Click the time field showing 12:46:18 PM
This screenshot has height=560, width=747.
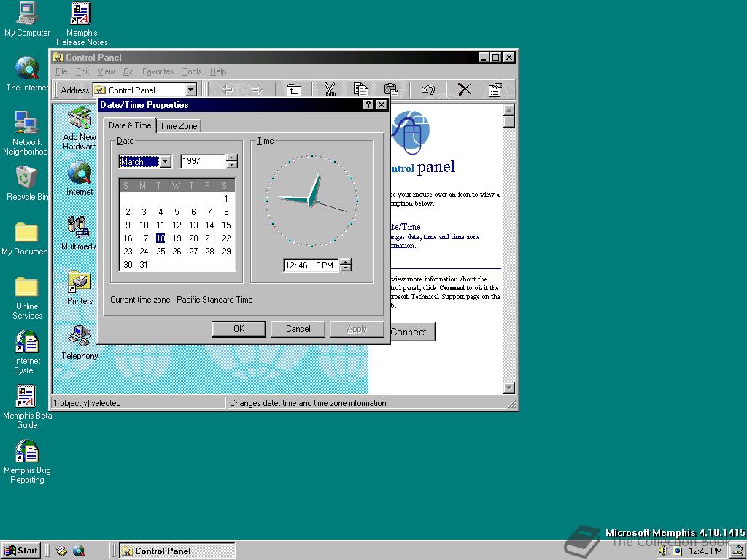click(x=311, y=265)
